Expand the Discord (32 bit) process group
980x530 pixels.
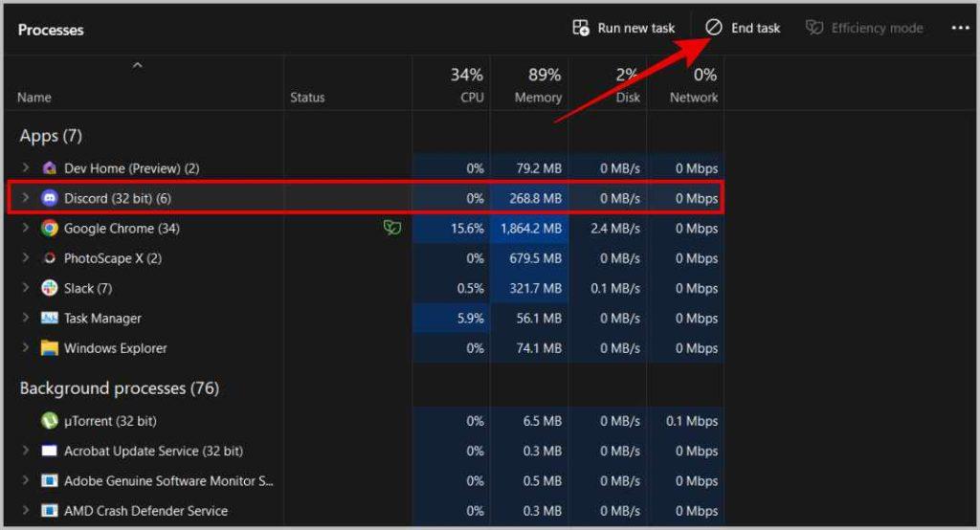[x=26, y=197]
